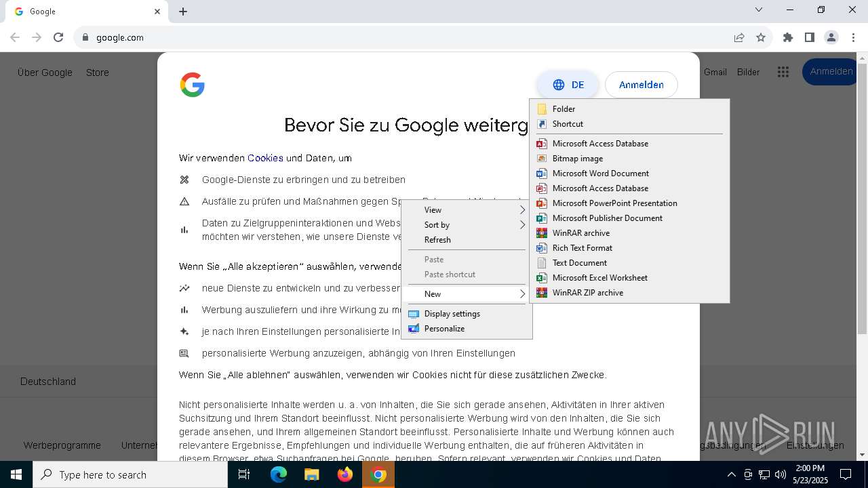Open Store link

[98, 73]
